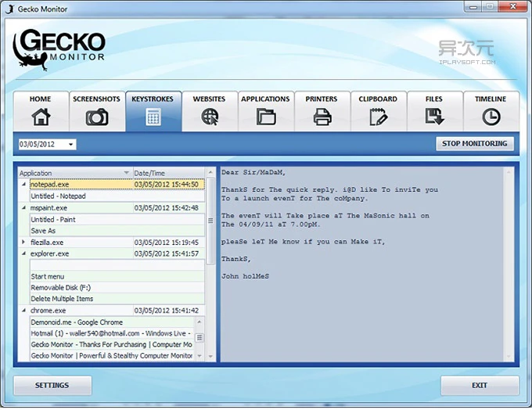Open the HOME tab label
This screenshot has height=410, width=532.
click(40, 99)
